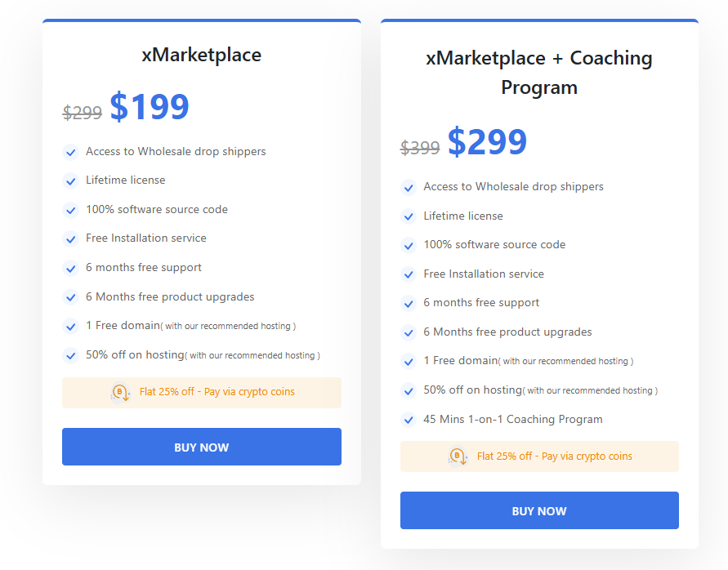
Task: Click crypto coin icon in Coaching Program card
Action: pyautogui.click(x=458, y=456)
